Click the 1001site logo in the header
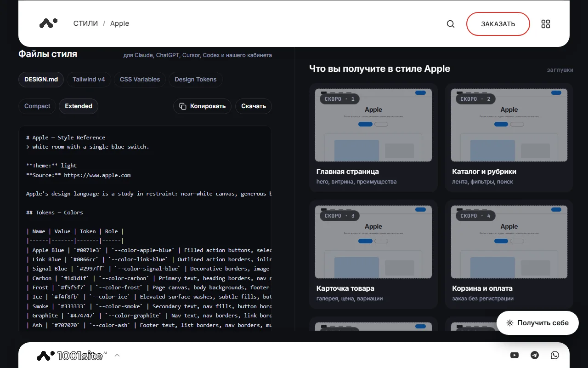 [48, 23]
